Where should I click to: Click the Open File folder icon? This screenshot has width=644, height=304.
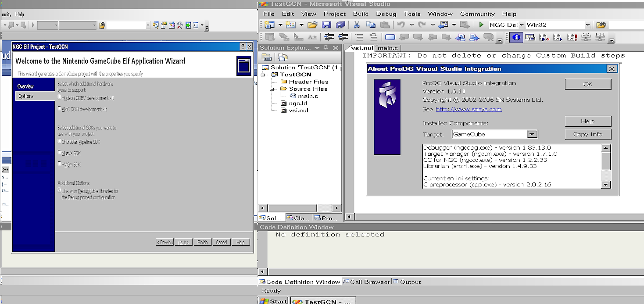312,25
